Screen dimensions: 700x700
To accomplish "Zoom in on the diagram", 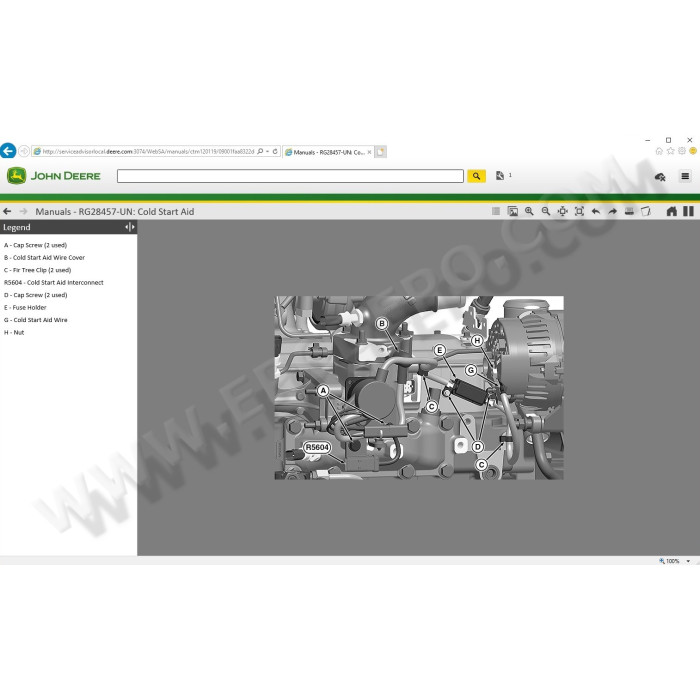I will point(529,211).
